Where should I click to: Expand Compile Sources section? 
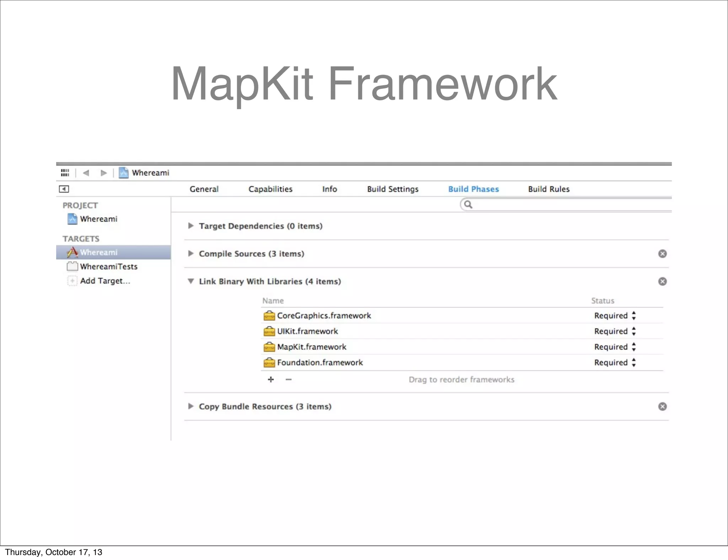(x=191, y=254)
